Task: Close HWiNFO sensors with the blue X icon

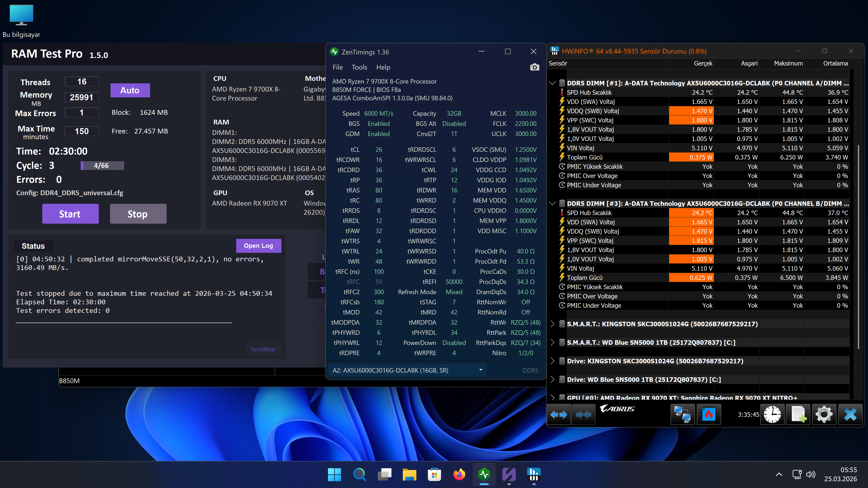Action: click(x=850, y=415)
